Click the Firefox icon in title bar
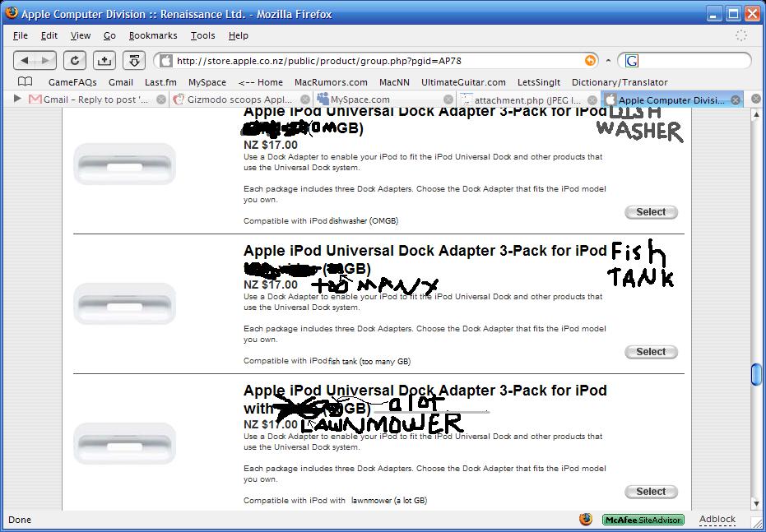The width and height of the screenshot is (766, 532). click(12, 13)
